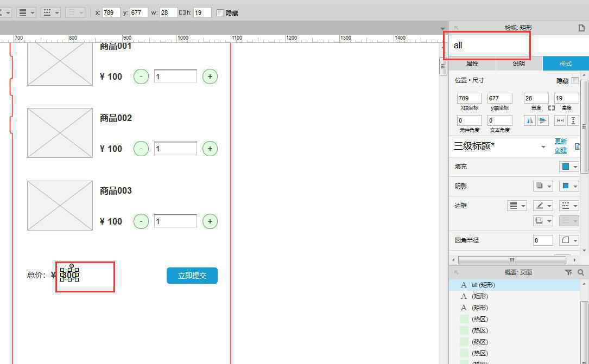The height and width of the screenshot is (364, 589).
Task: Click the search icon in 概要 panel
Action: click(581, 272)
